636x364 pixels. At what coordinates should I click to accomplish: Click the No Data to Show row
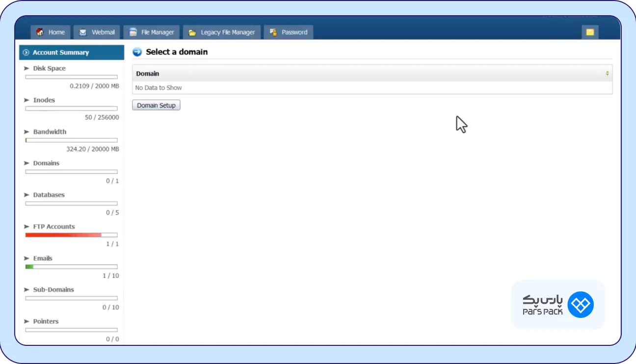[372, 88]
